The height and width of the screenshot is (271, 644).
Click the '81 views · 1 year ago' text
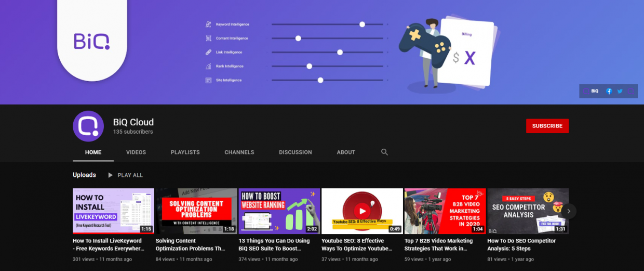tap(511, 260)
